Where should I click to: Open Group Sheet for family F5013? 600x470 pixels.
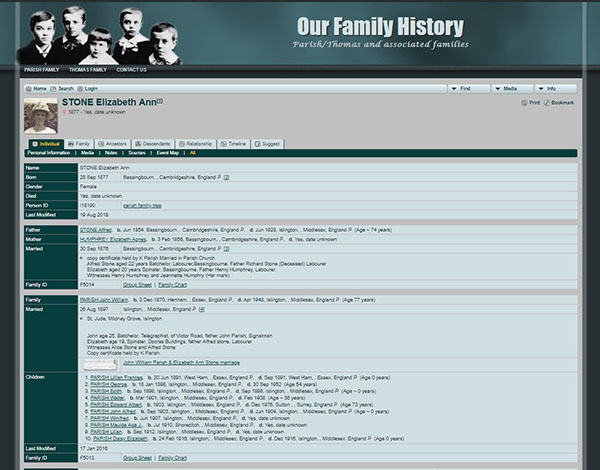point(137,458)
